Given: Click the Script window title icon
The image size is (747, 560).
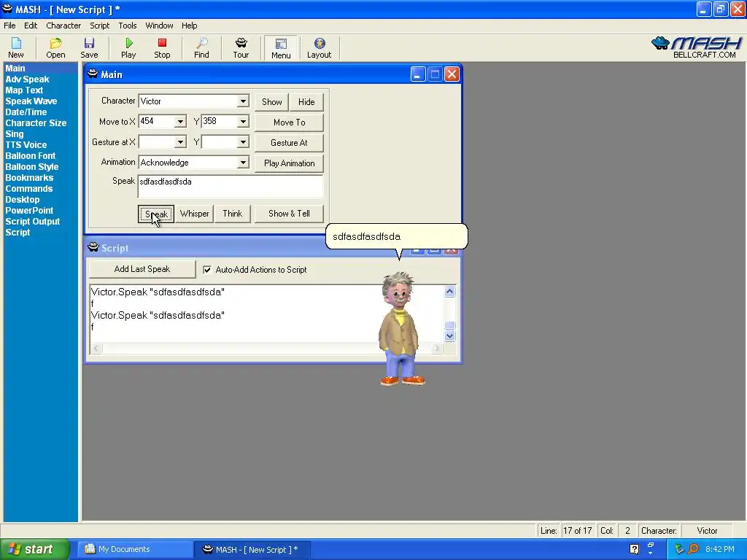Looking at the screenshot, I should (x=93, y=247).
